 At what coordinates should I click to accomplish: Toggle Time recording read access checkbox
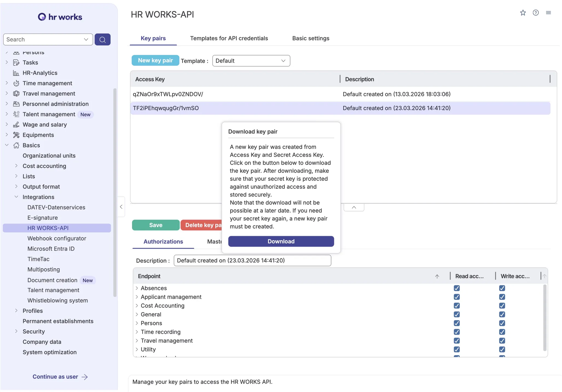pos(457,332)
